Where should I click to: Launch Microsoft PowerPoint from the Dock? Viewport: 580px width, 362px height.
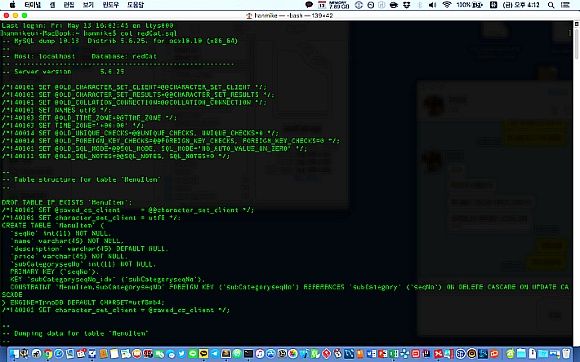[382, 354]
